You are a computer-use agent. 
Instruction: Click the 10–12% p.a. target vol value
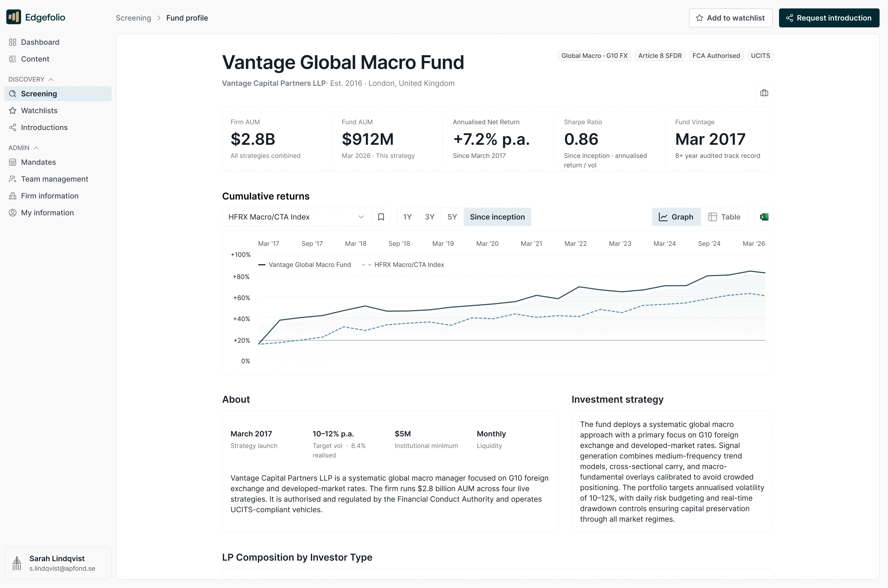(333, 434)
